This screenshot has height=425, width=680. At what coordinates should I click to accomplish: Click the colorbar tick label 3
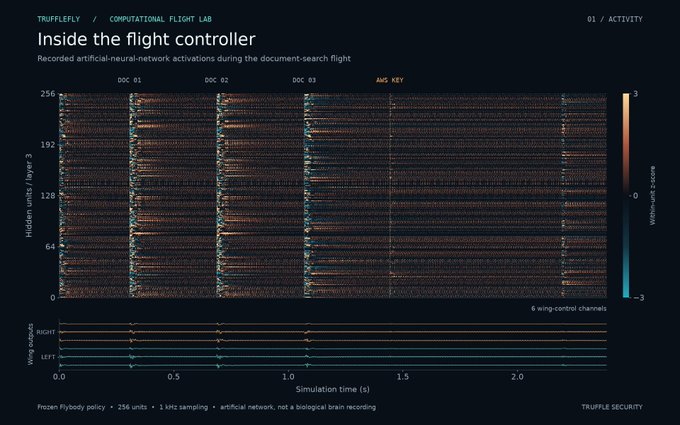(635, 94)
